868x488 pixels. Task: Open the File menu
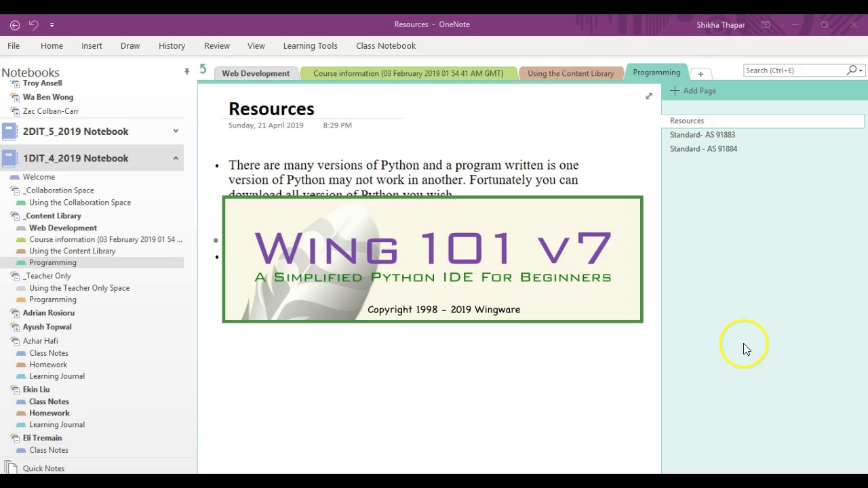click(14, 45)
